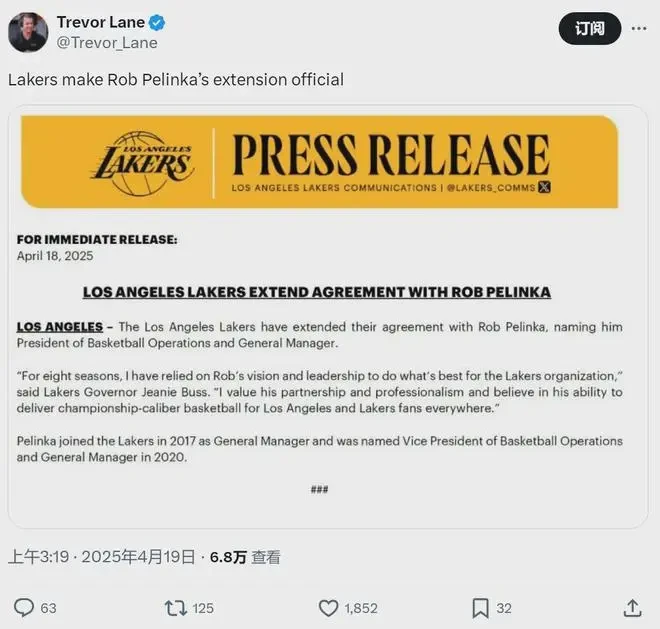Open Trevor Lane's profile avatar
This screenshot has width=660, height=629.
coord(28,32)
